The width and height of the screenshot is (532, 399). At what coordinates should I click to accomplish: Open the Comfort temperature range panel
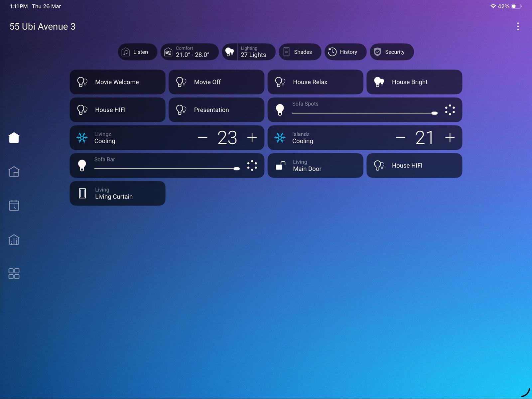(189, 52)
